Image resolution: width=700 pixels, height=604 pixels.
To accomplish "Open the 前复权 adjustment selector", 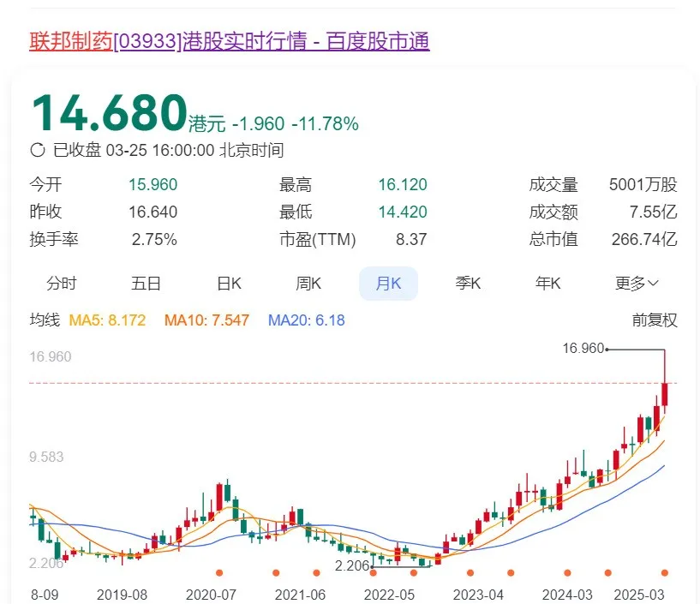I will [655, 320].
